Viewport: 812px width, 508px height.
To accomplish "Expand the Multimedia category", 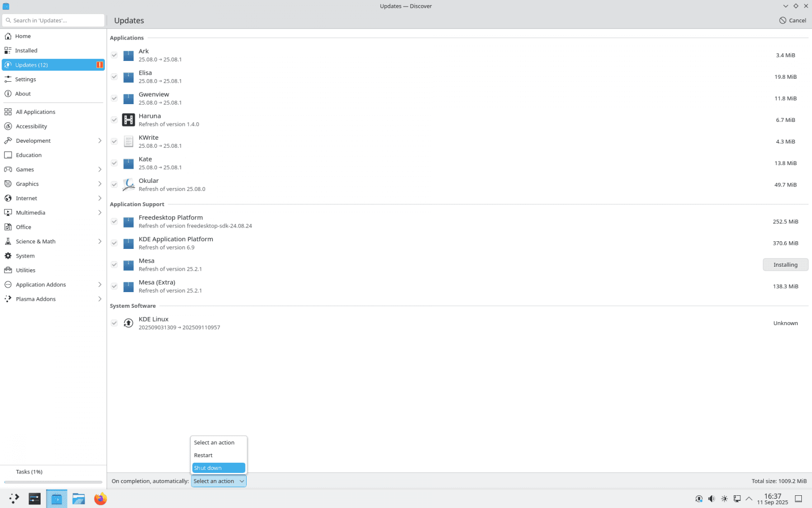I will click(x=99, y=213).
